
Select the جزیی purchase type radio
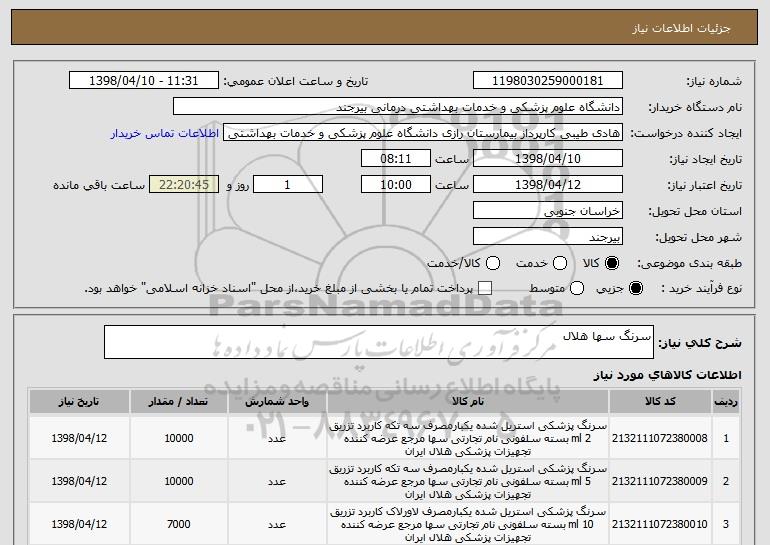635,288
